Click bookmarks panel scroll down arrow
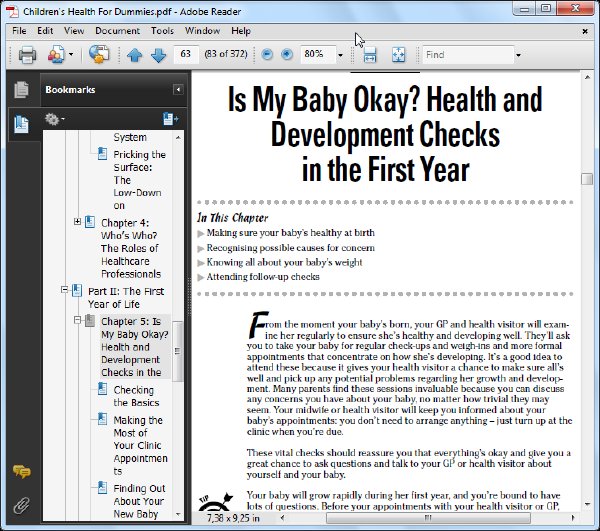 click(178, 515)
